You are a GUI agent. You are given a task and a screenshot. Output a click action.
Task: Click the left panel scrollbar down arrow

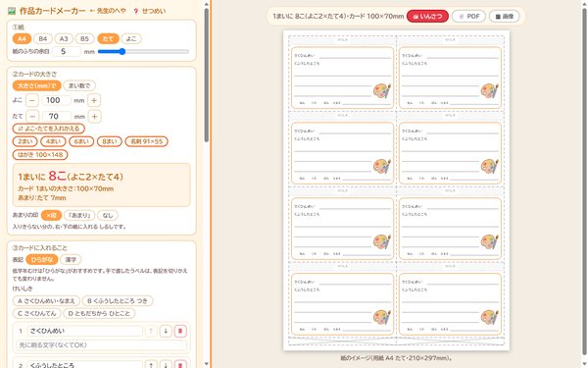206,364
